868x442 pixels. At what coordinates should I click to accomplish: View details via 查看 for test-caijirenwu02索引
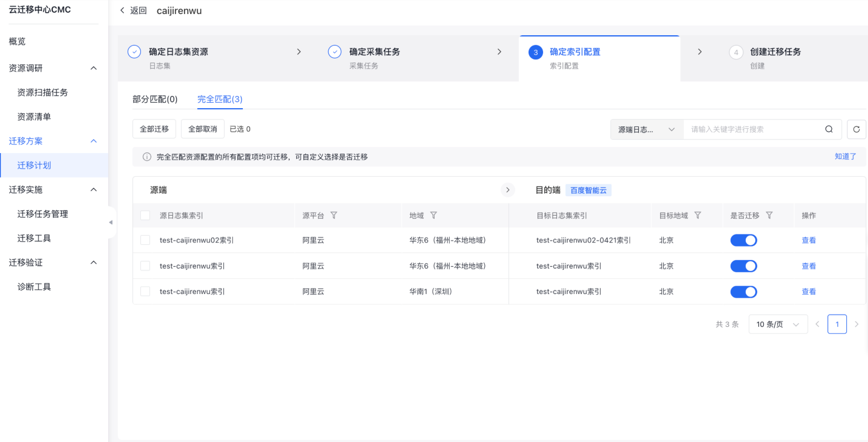pyautogui.click(x=809, y=240)
